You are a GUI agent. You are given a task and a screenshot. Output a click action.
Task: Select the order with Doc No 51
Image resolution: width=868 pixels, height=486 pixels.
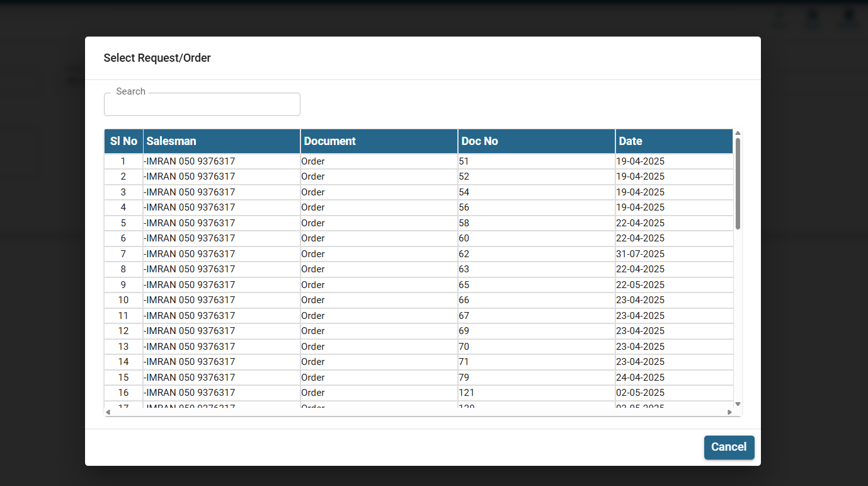tap(464, 161)
